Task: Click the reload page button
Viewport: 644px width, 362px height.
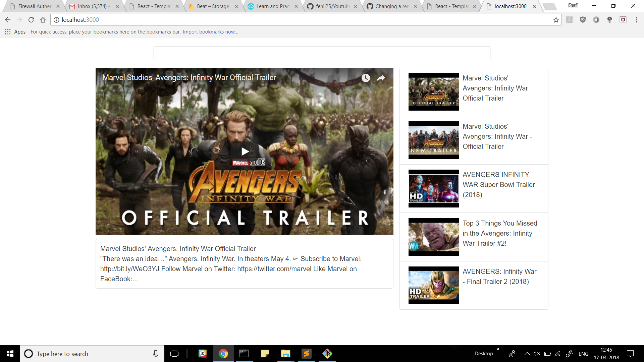Action: (31, 20)
